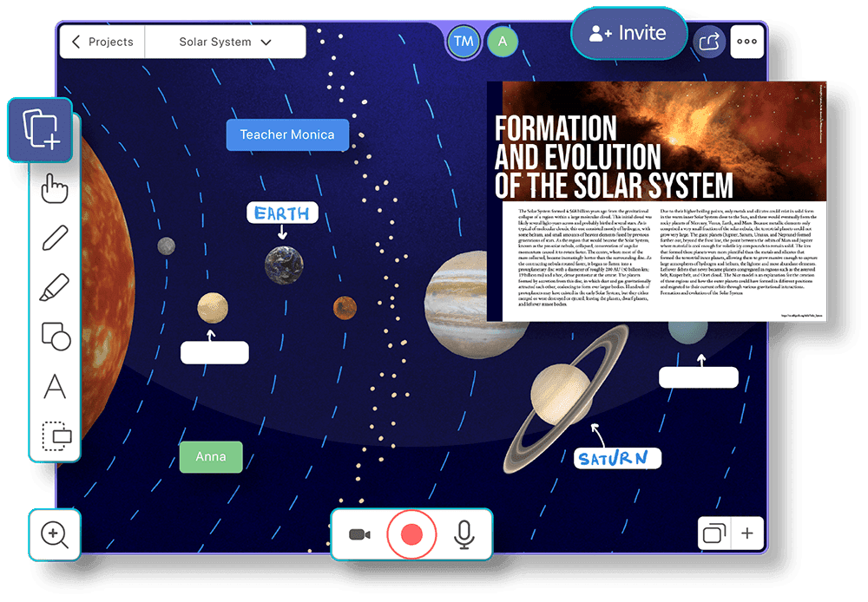
Task: Open the Formation and Evolution document
Action: (x=656, y=201)
